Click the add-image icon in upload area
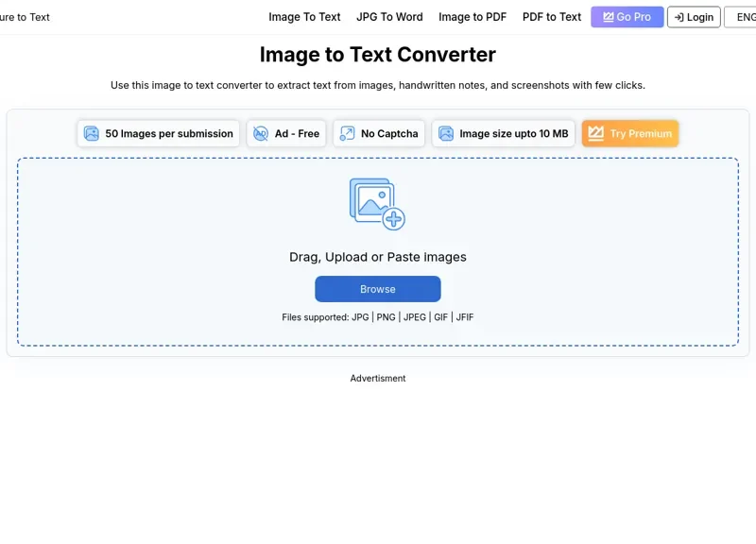This screenshot has height=544, width=756. click(378, 201)
